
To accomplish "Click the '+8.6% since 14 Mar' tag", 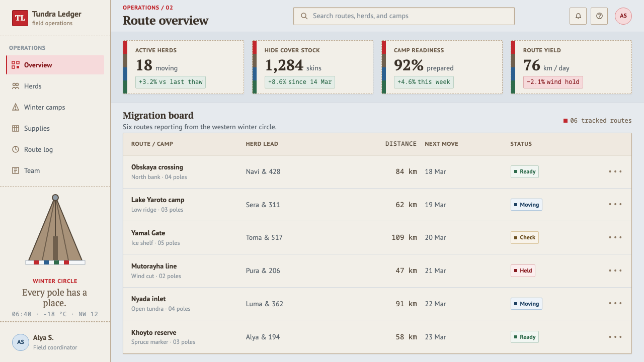I will (300, 82).
